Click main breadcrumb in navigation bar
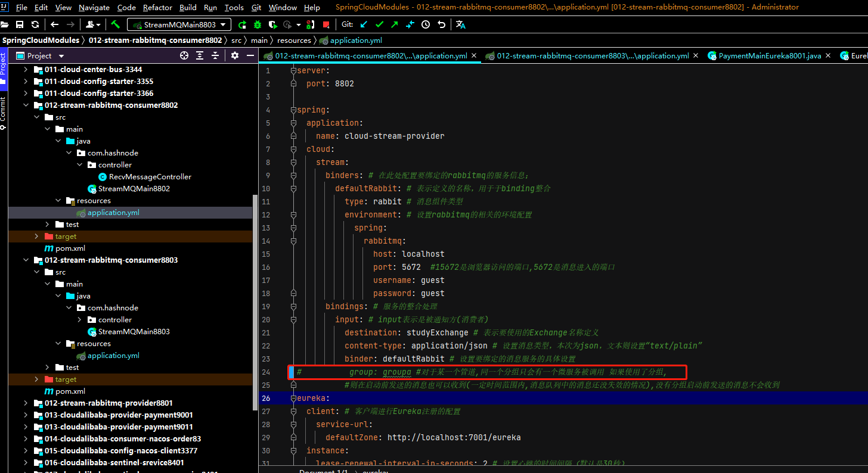 point(259,40)
